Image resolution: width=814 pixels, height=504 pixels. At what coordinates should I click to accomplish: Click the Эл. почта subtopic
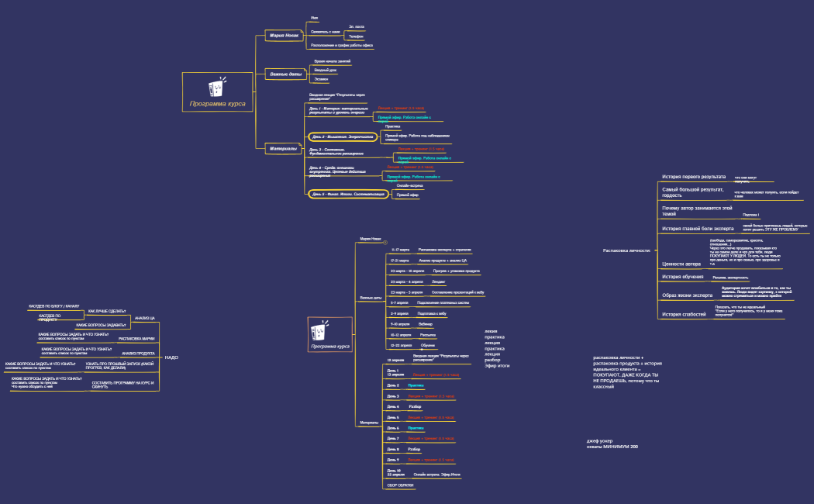coord(357,26)
